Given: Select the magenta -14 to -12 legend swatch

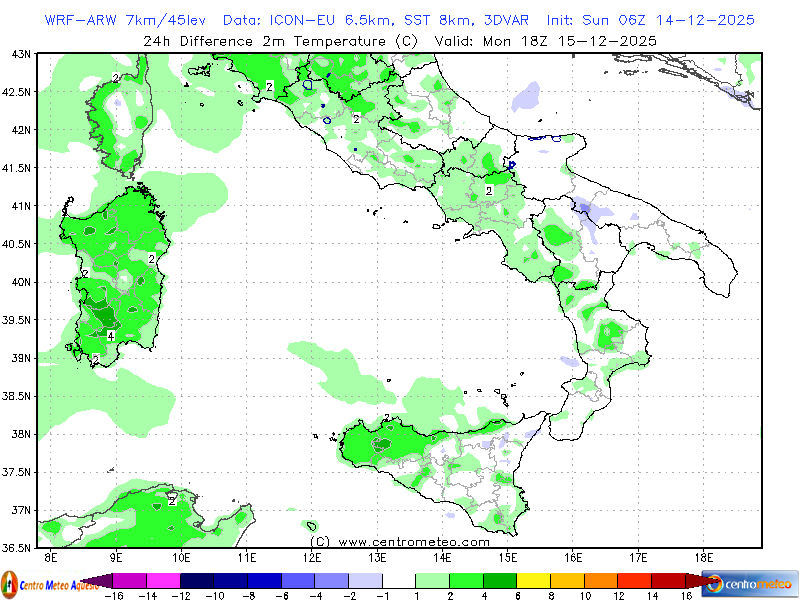Looking at the screenshot, I should [164, 581].
